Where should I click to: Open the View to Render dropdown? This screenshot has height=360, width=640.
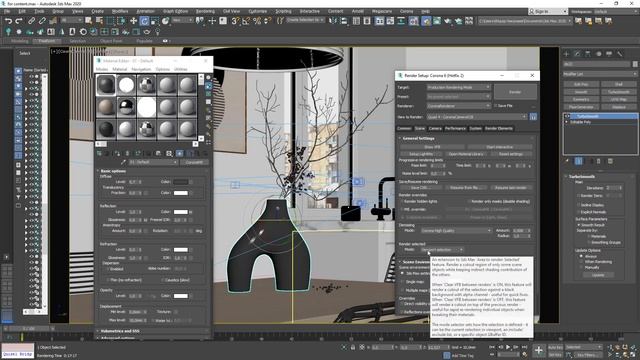[477, 117]
